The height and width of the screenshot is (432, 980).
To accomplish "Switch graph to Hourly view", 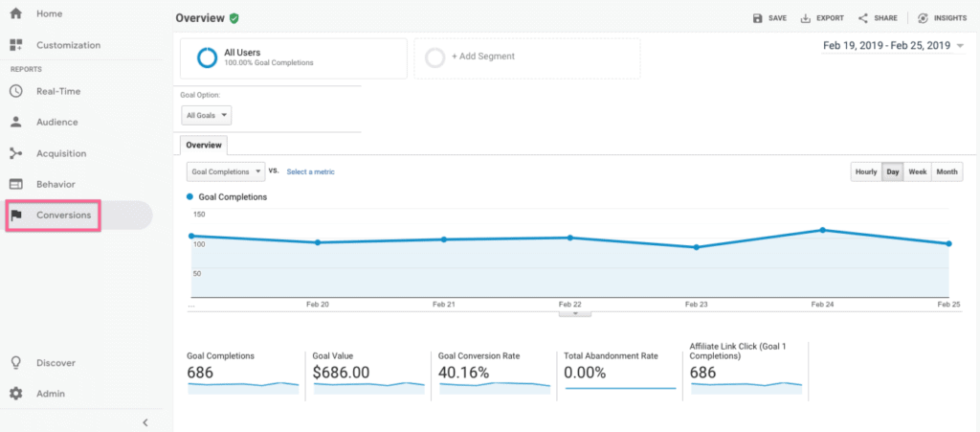I will click(865, 171).
